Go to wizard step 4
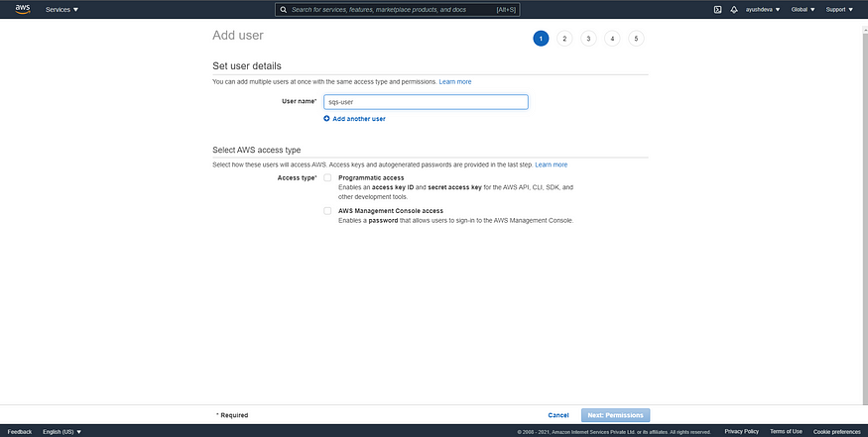Screen dimensions: 868x437 click(x=612, y=39)
